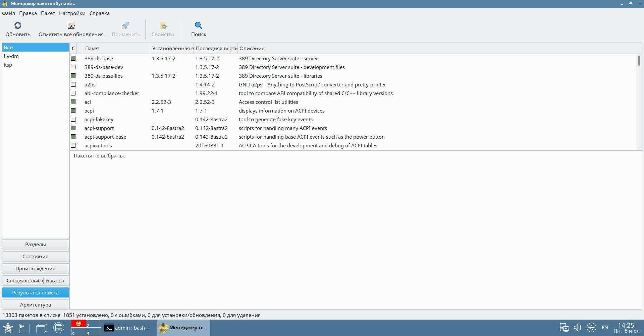Click the Sections (Разделы) filter button
Screen dimensions: 644x336
pyautogui.click(x=36, y=245)
